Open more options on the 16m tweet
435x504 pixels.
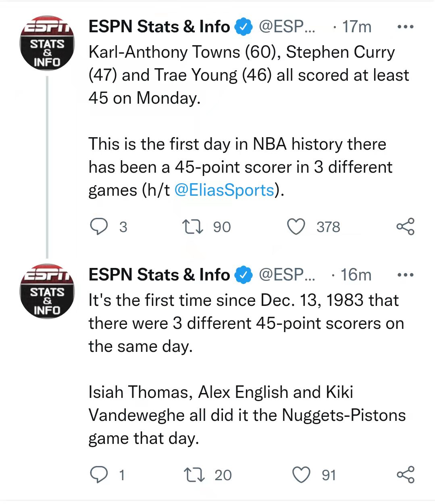(405, 275)
